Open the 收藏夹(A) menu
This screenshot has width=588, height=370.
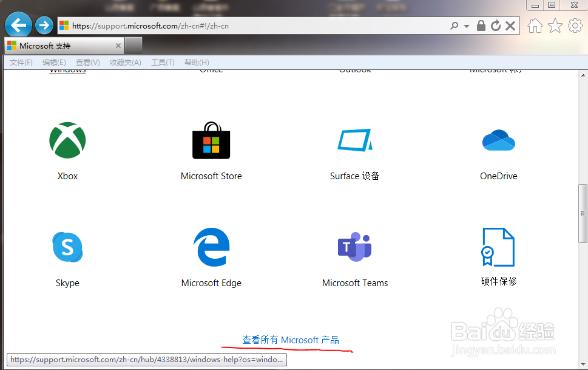click(125, 63)
